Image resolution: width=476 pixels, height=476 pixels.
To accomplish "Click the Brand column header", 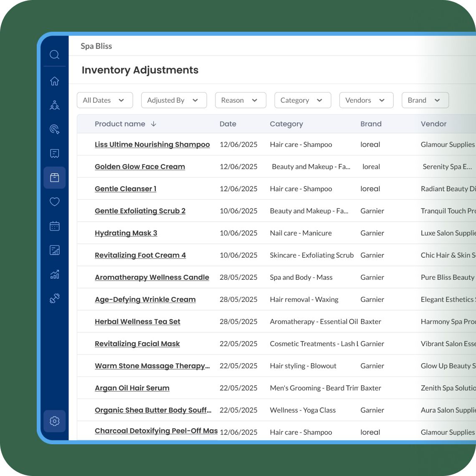I will 371,124.
